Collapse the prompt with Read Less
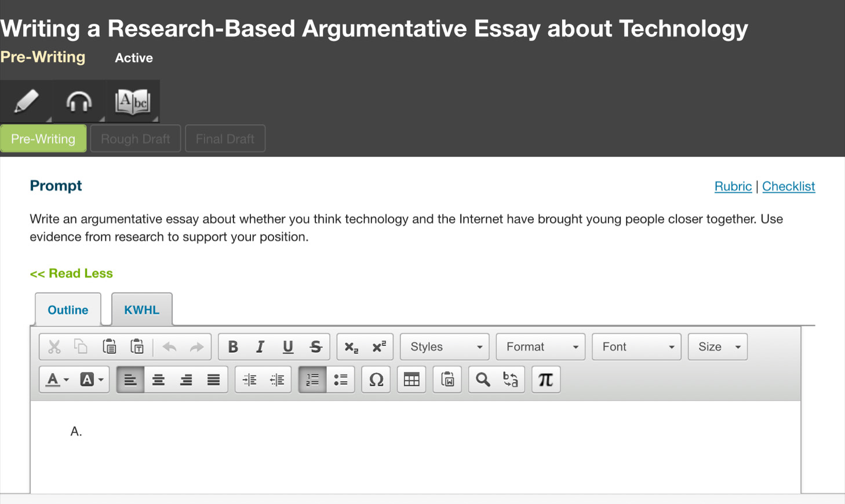This screenshot has height=504, width=845. tap(71, 273)
